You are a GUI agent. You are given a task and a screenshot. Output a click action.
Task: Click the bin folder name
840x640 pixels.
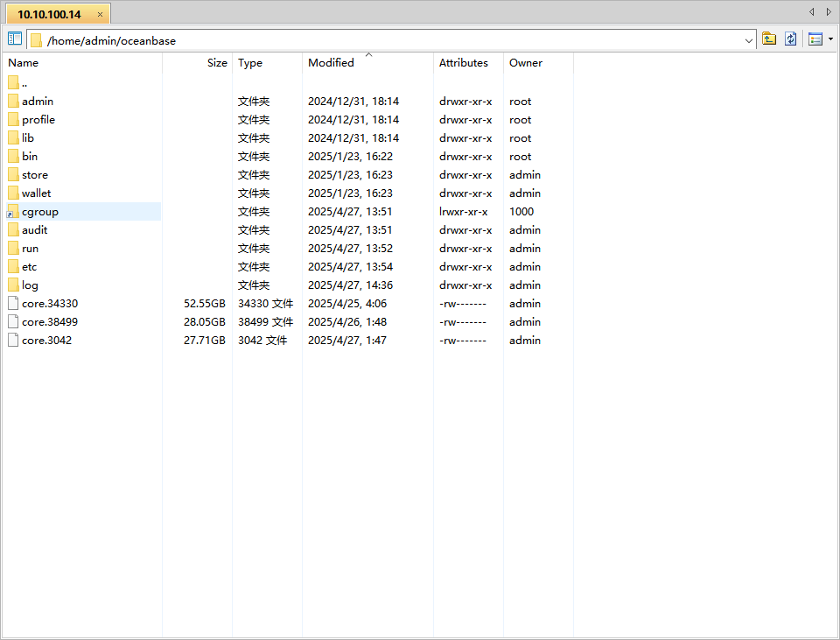click(x=30, y=156)
